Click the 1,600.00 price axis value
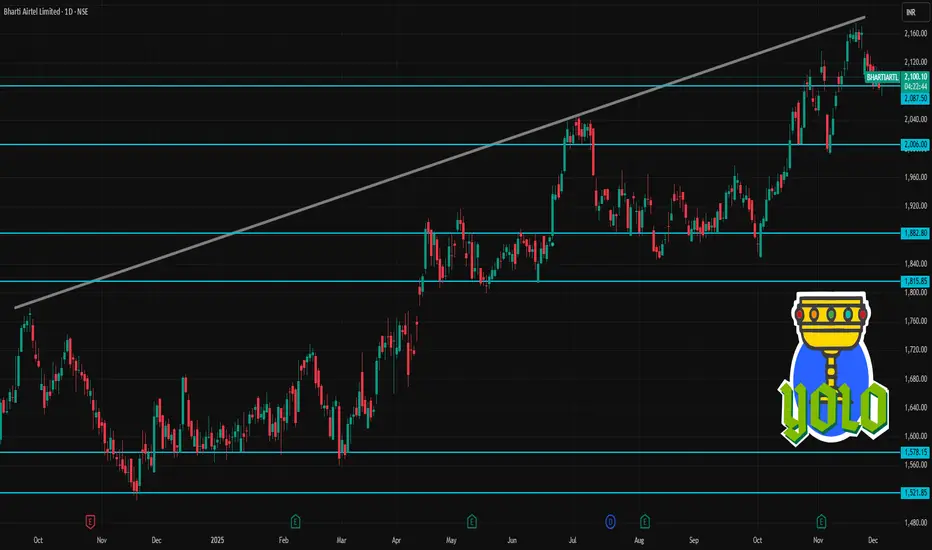This screenshot has width=932, height=550. (x=915, y=436)
